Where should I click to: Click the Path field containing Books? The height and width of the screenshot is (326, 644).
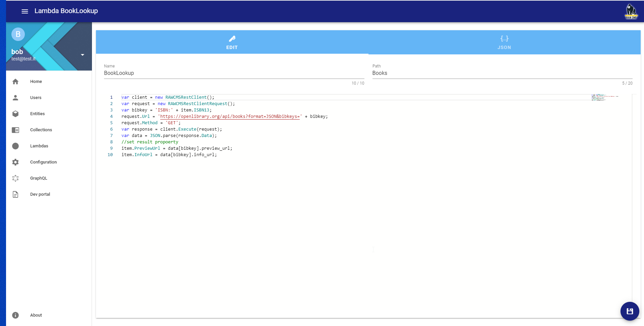coord(502,73)
